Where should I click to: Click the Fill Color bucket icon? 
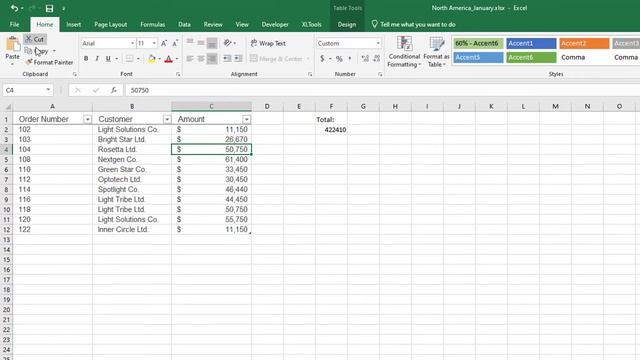click(x=152, y=59)
